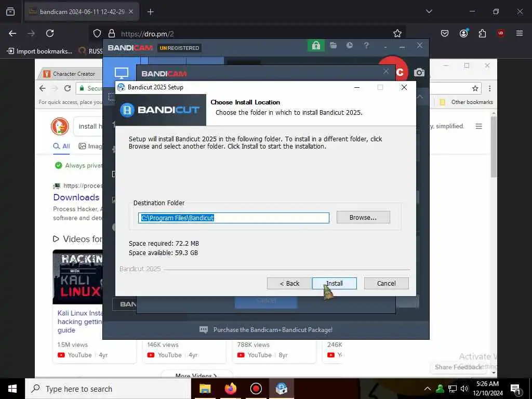Viewport: 532px width, 399px height.
Task: Open the Other bookmarks folder
Action: pyautogui.click(x=466, y=102)
